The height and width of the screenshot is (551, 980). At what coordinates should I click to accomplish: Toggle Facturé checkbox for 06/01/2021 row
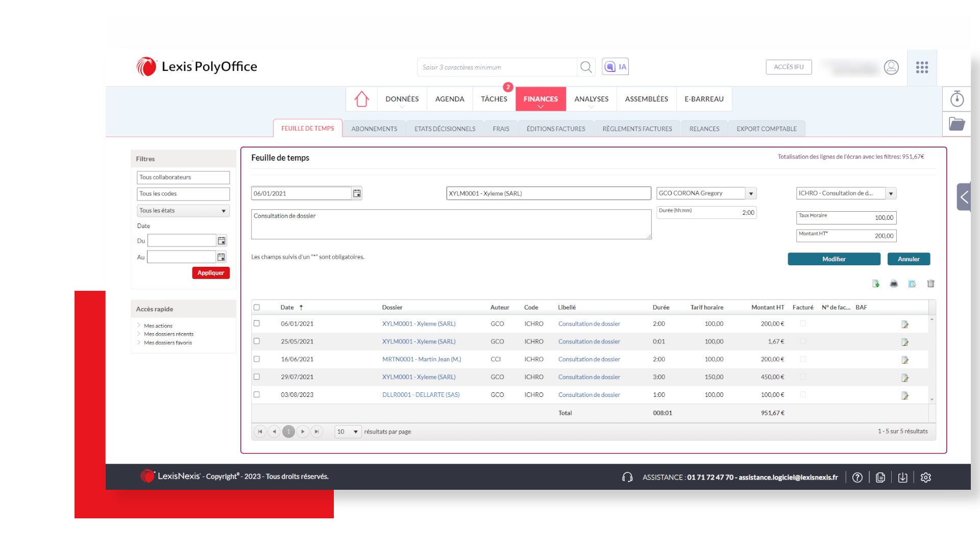coord(803,323)
